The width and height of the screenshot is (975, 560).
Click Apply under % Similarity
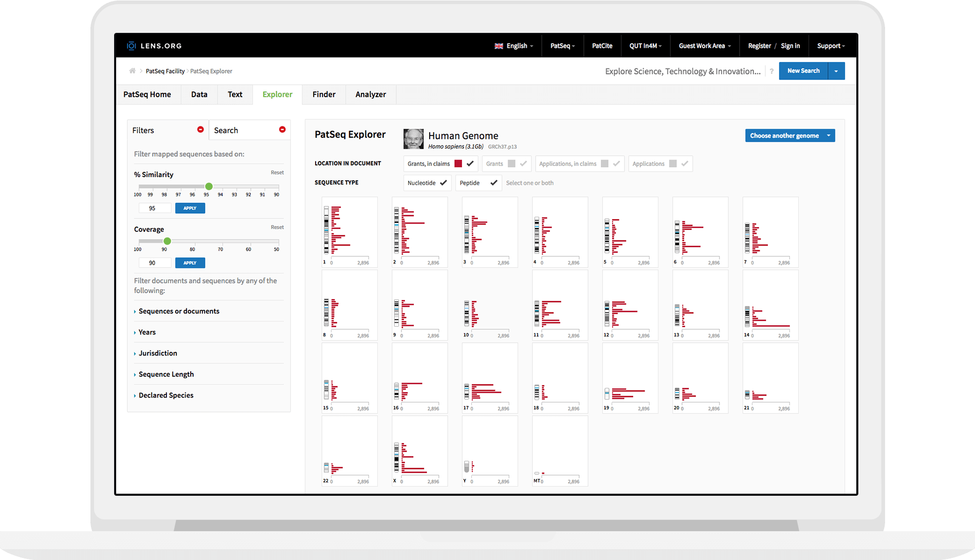[x=190, y=208]
